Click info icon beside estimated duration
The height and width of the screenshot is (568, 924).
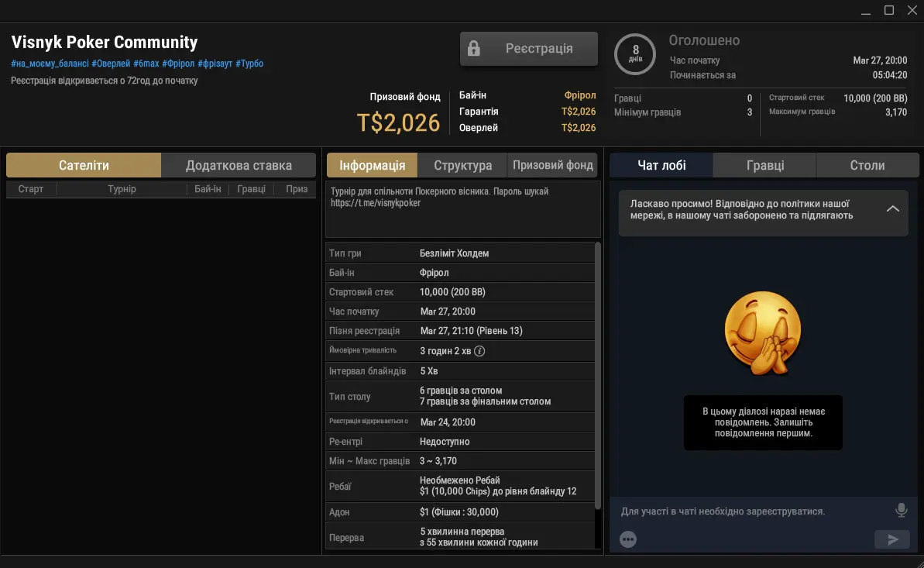(x=479, y=351)
